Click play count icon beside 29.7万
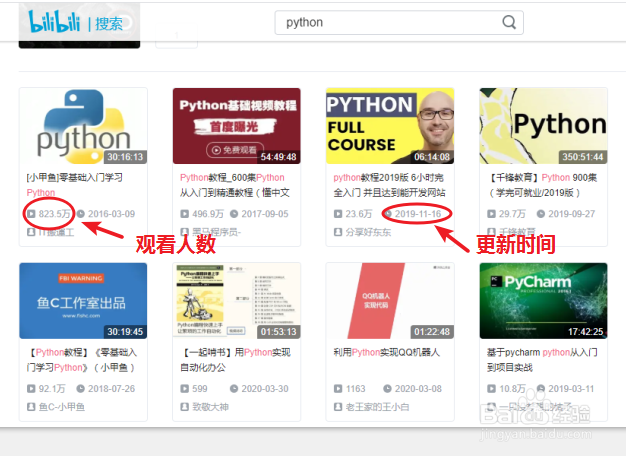Screen dimensions: 626x456 pyautogui.click(x=491, y=214)
